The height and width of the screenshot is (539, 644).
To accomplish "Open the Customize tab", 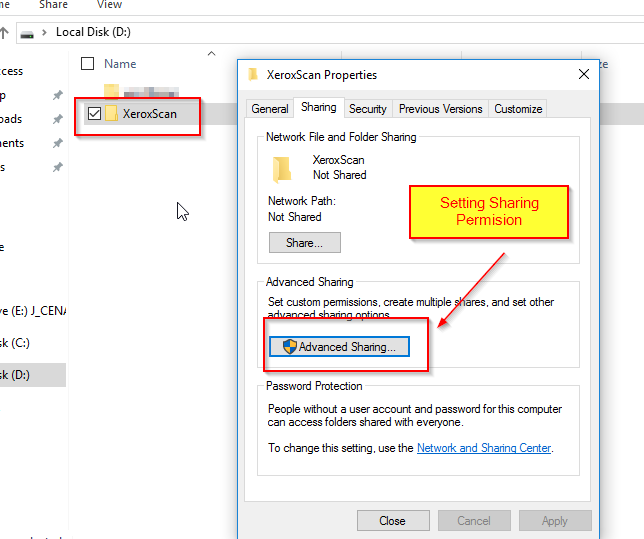I will point(518,109).
